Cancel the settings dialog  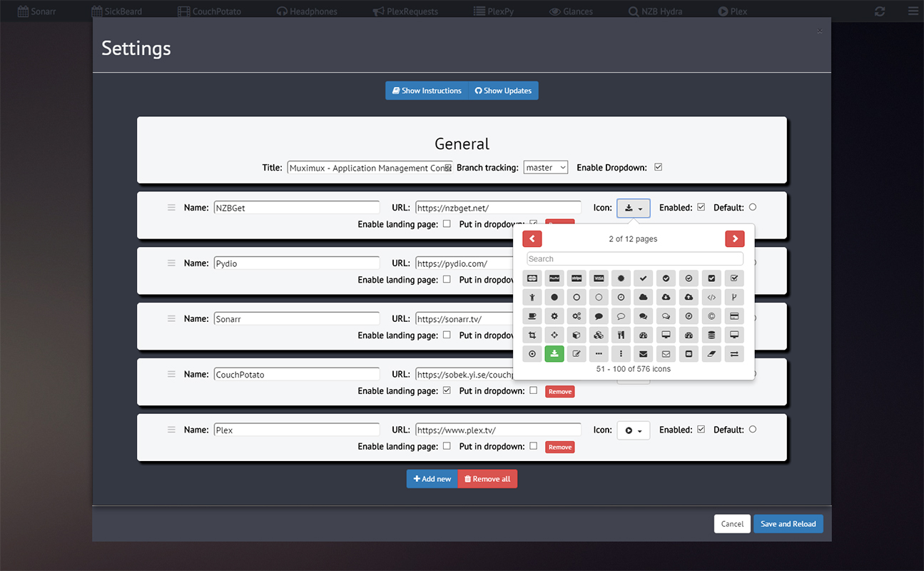tap(732, 524)
